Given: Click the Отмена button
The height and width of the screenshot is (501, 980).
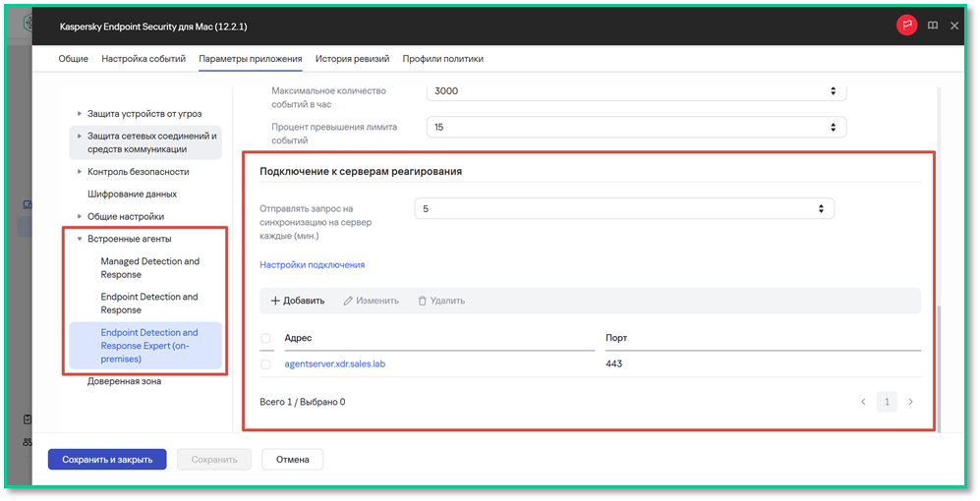Looking at the screenshot, I should [x=293, y=459].
